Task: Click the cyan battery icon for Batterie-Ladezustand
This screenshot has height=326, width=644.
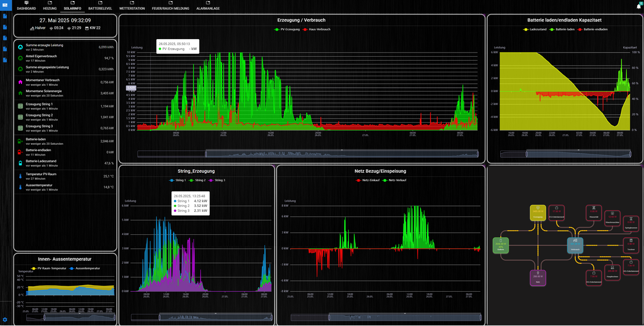Action: [20, 163]
